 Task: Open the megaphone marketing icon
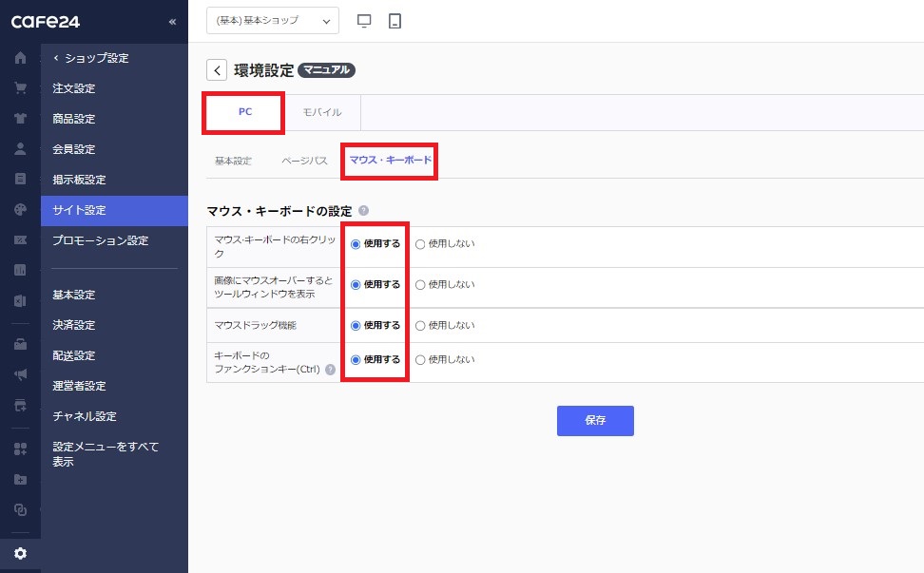(x=20, y=374)
